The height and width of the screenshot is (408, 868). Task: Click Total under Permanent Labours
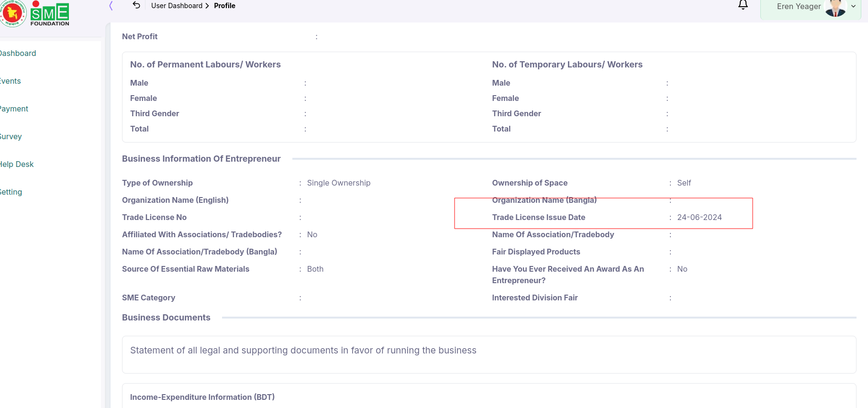coord(139,129)
